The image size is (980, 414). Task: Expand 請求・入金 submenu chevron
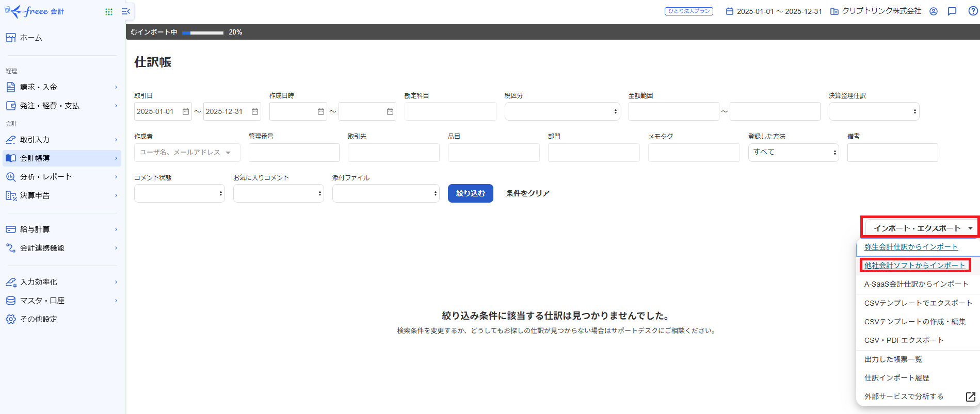[x=116, y=87]
